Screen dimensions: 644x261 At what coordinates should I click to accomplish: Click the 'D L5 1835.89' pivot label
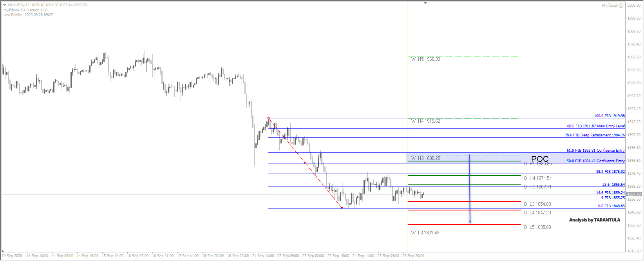(x=537, y=227)
